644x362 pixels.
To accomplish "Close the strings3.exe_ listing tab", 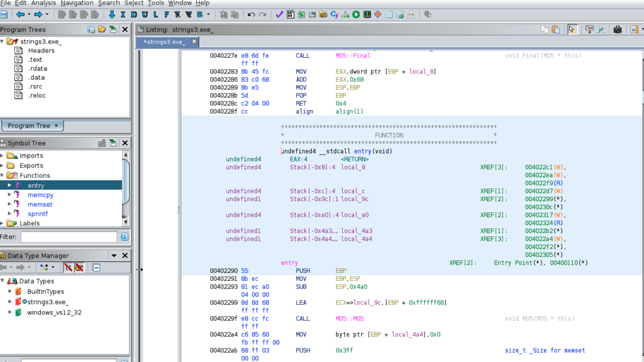I will click(194, 41).
